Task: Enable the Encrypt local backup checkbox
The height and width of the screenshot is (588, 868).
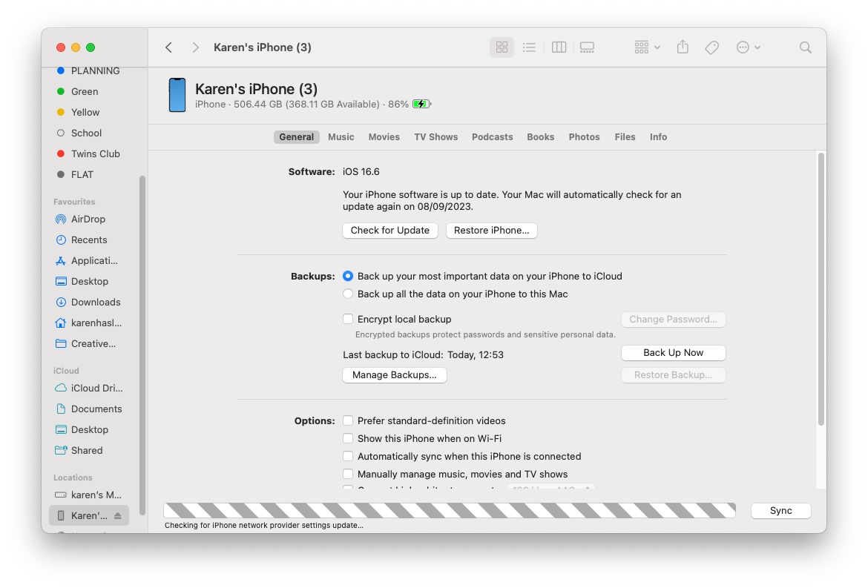Action: tap(348, 319)
